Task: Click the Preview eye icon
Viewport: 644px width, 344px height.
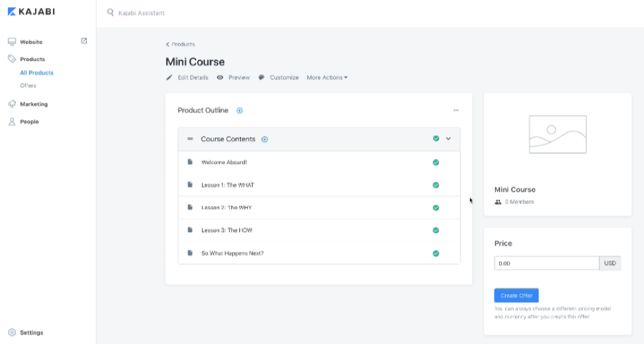Action: pyautogui.click(x=220, y=77)
